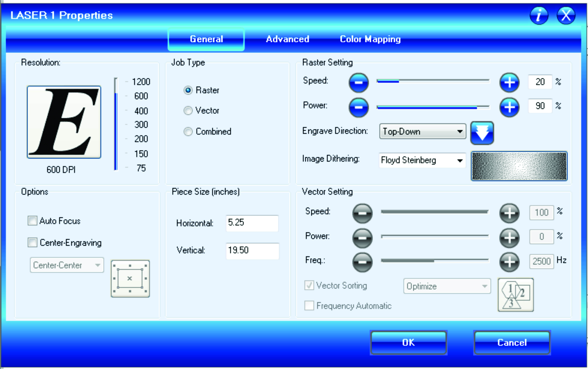The height and width of the screenshot is (369, 588).
Task: Select 1200 on the resolution scale
Action: (141, 82)
